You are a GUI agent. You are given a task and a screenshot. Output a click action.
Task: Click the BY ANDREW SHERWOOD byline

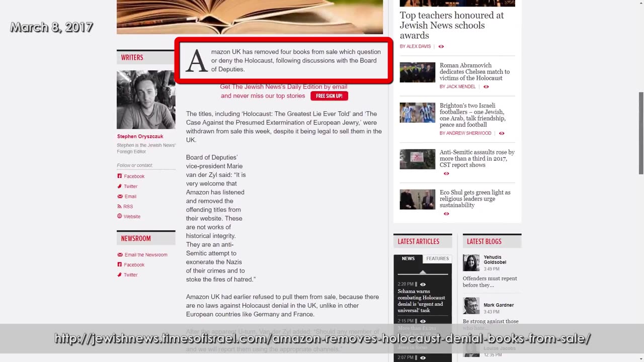pyautogui.click(x=465, y=133)
